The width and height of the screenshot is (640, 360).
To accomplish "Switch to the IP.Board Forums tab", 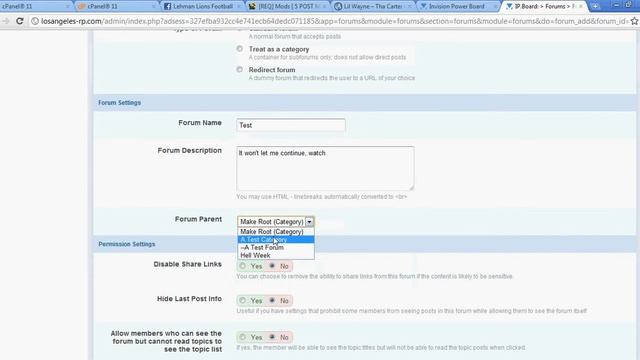I will [545, 7].
